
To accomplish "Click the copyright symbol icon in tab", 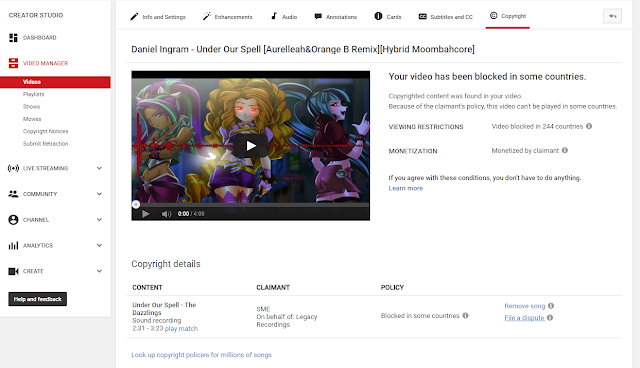I will point(493,16).
